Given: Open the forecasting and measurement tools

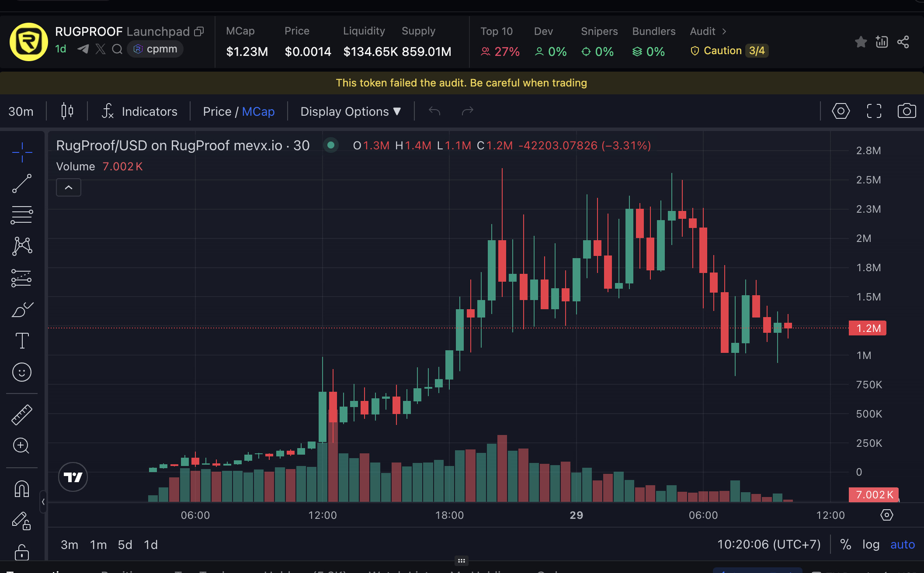Looking at the screenshot, I should coord(22,278).
